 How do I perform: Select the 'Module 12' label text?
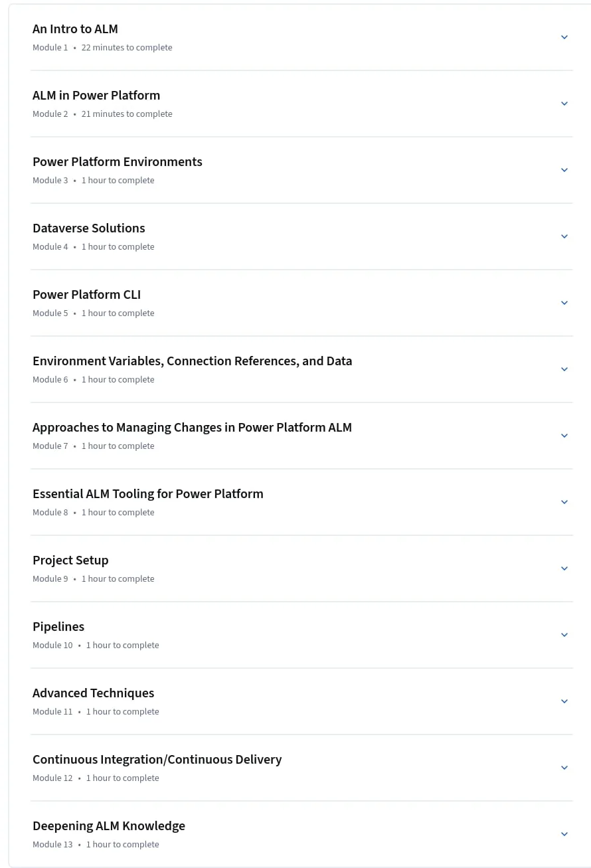52,778
